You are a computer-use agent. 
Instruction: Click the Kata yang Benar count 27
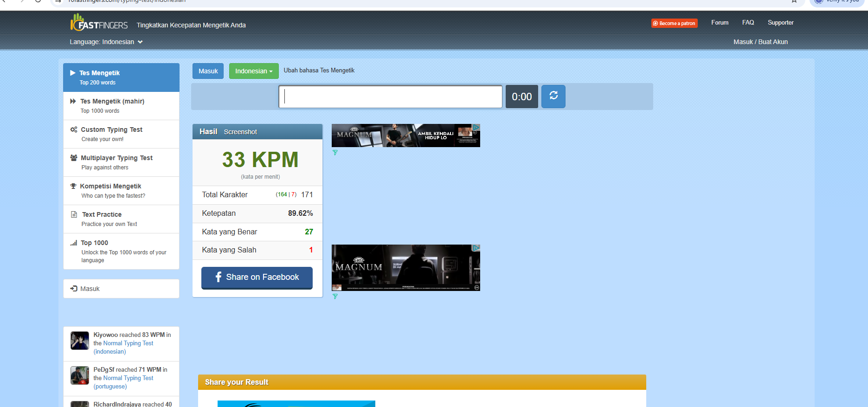[309, 232]
